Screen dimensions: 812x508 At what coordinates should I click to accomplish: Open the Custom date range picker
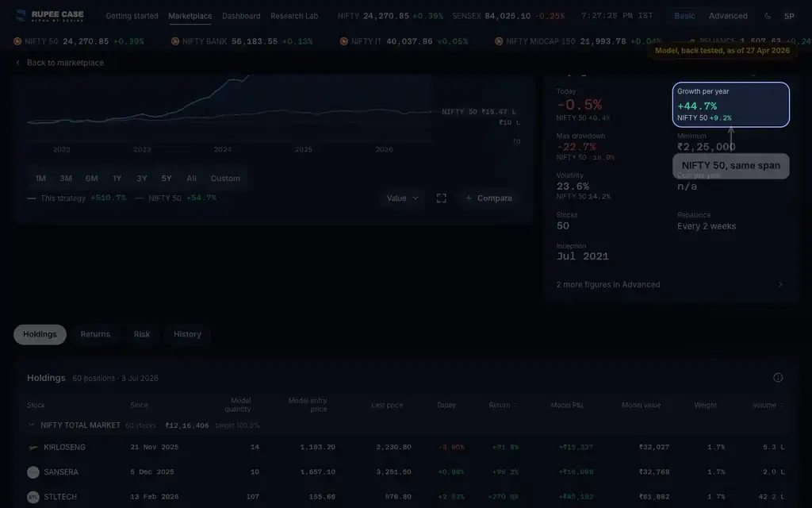(x=225, y=179)
